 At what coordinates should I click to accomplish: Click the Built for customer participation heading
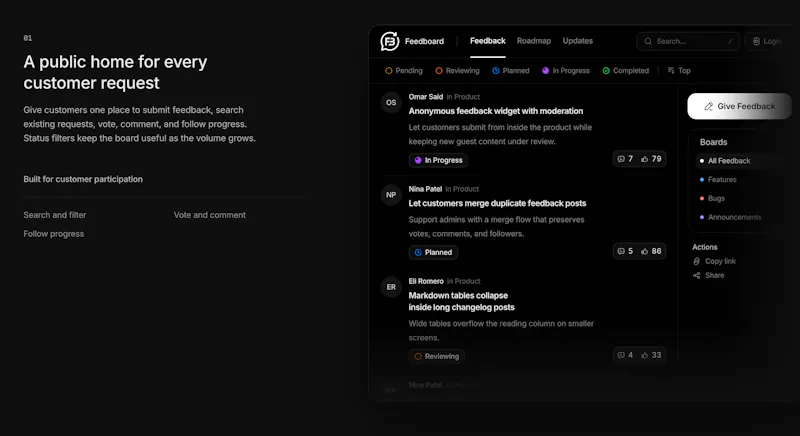pos(83,179)
